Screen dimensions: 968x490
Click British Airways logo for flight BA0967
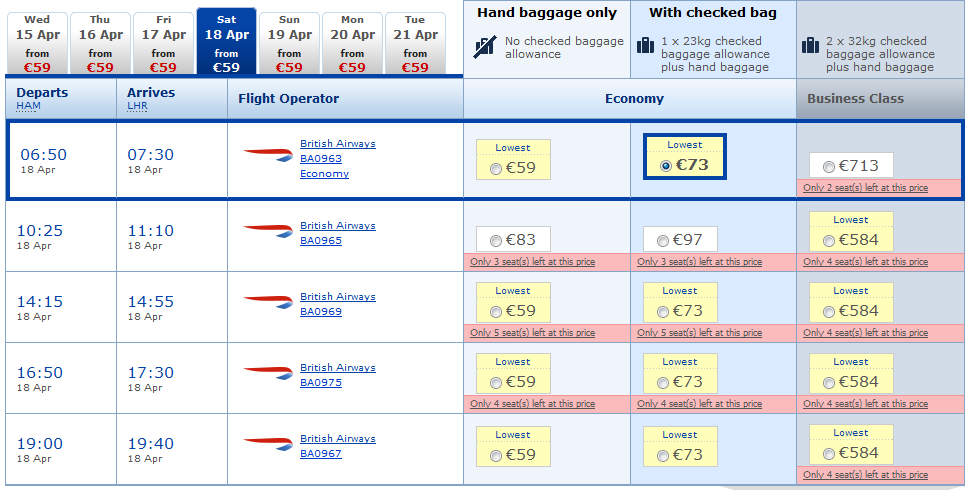268,444
